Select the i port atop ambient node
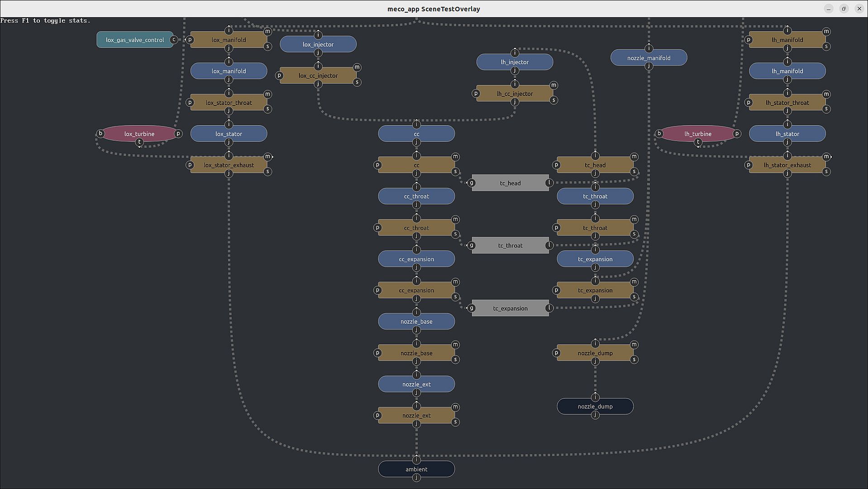Screen dimensions: 868x489 click(x=416, y=460)
